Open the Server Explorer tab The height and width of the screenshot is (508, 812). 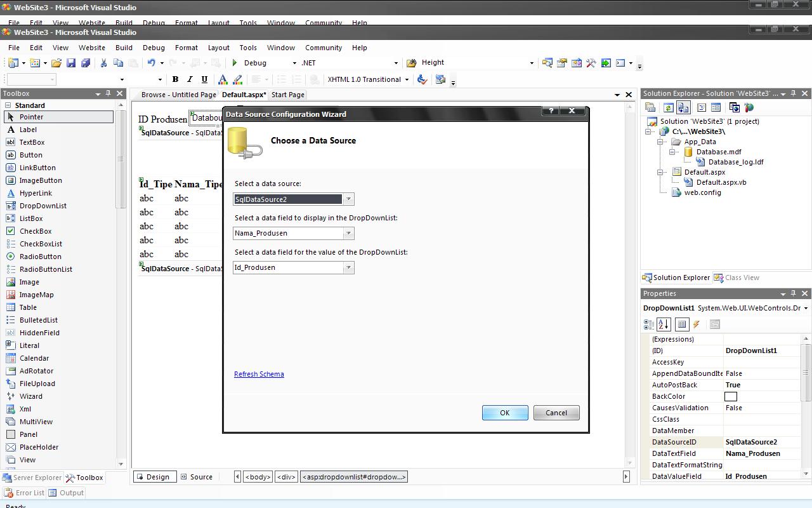pyautogui.click(x=33, y=478)
